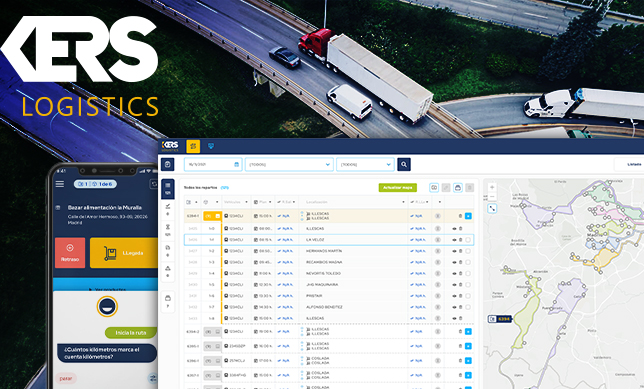Tap the green Inicia la ruta bubble
Image resolution: width=644 pixels, height=389 pixels.
coord(131,333)
